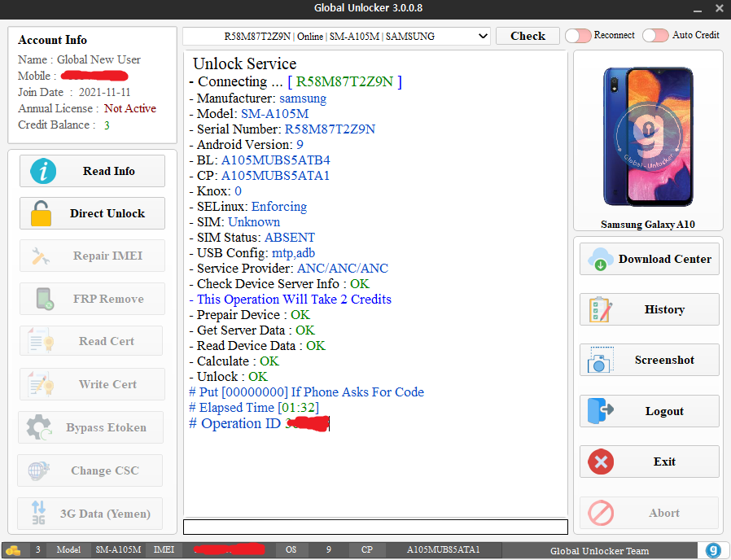Click the History checklist icon
The height and width of the screenshot is (560, 731).
point(601,309)
